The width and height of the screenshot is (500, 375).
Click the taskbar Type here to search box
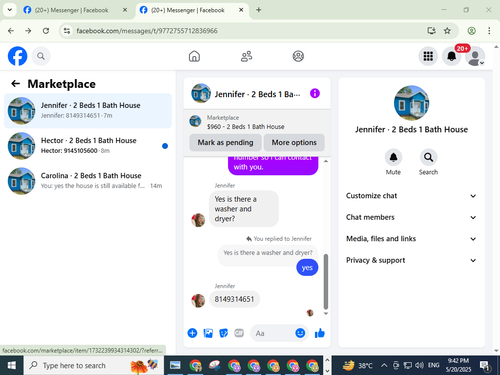point(93,365)
